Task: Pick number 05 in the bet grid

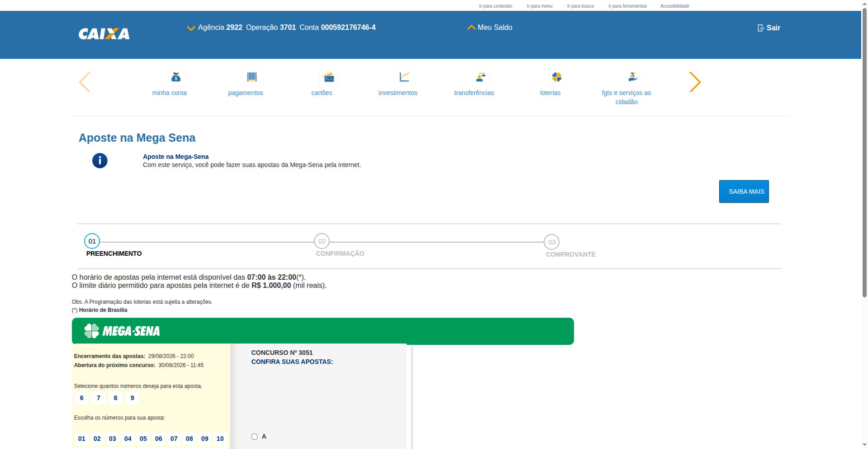Action: [x=143, y=439]
